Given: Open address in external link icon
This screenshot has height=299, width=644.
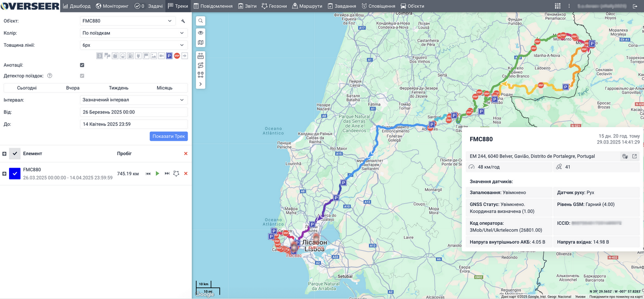Looking at the screenshot, I should (635, 156).
